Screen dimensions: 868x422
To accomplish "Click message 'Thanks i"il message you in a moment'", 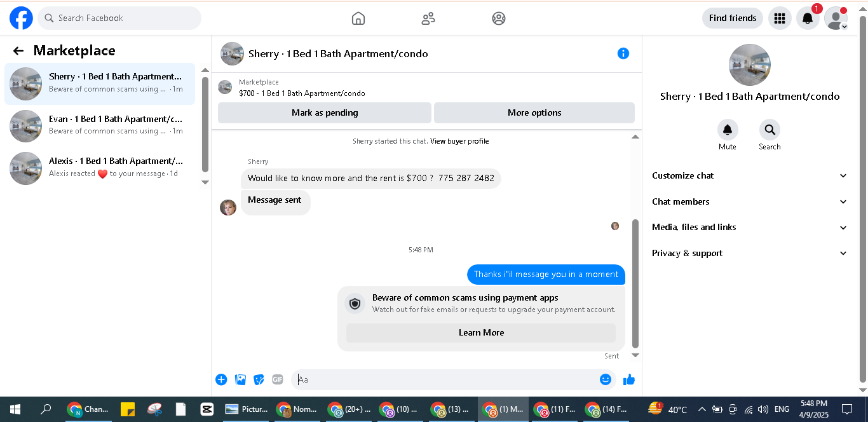I will point(546,275).
